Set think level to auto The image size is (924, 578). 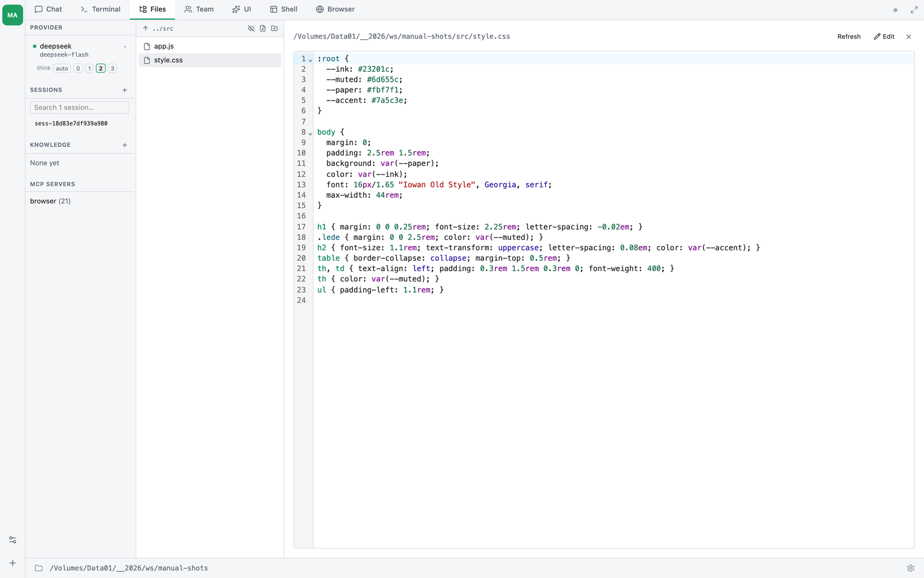click(x=62, y=68)
